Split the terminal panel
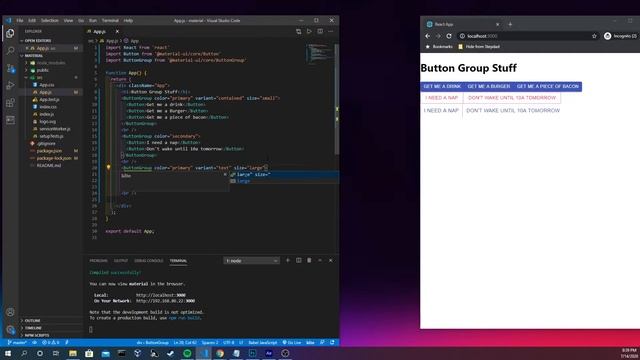This screenshot has width=640, height=360. pos(298,260)
